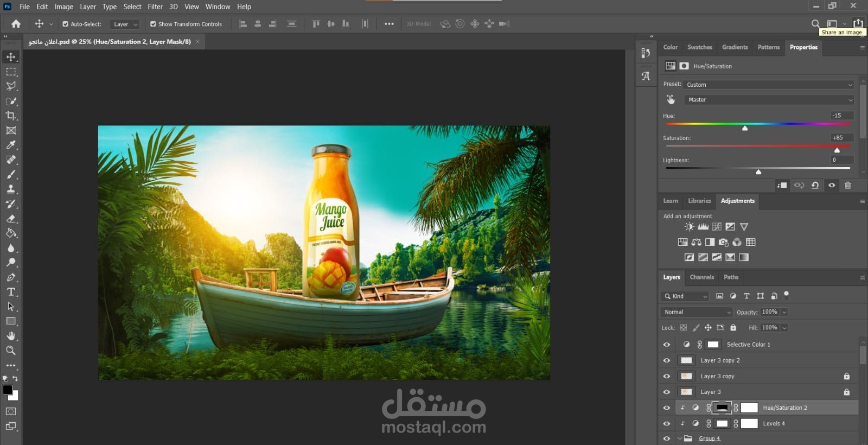Delete the adjustment with the trash icon
Image resolution: width=868 pixels, height=445 pixels.
[848, 185]
